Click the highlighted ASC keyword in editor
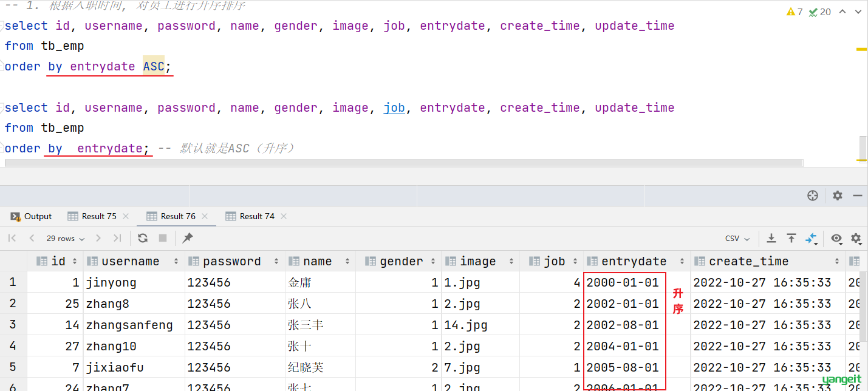 [x=154, y=66]
